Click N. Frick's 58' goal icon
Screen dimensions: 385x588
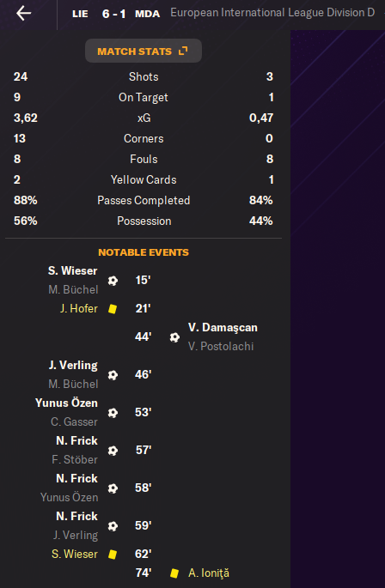pyautogui.click(x=113, y=488)
